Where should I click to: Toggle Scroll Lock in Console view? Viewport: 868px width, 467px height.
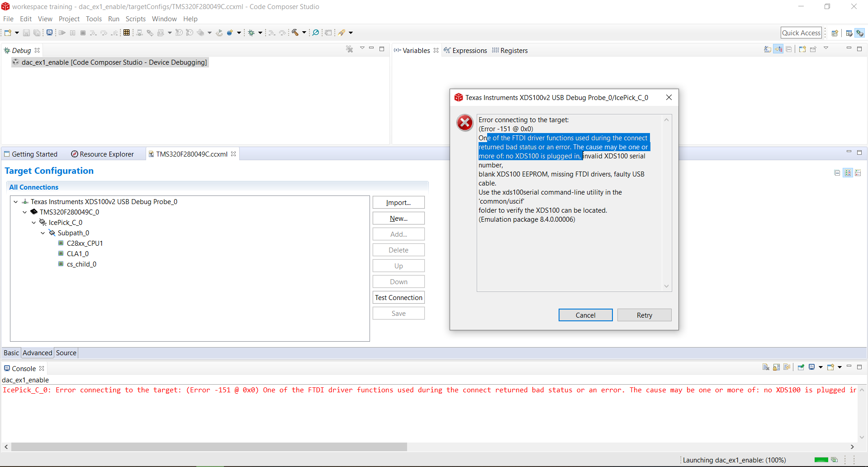777,367
